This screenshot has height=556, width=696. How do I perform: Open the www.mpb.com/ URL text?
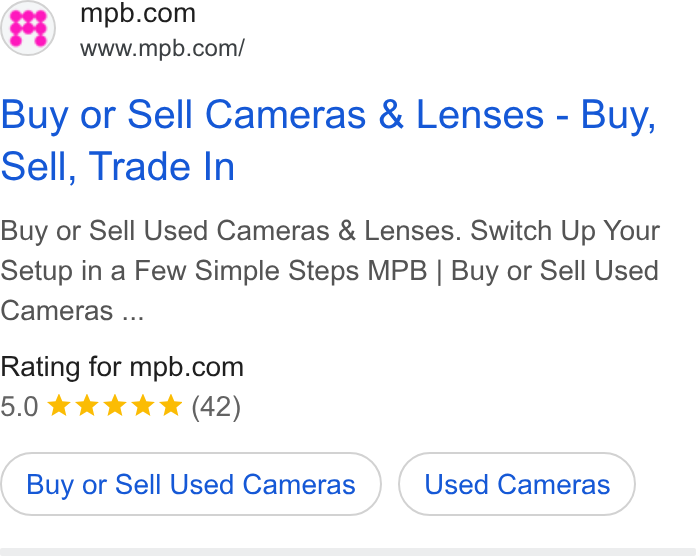tap(162, 48)
